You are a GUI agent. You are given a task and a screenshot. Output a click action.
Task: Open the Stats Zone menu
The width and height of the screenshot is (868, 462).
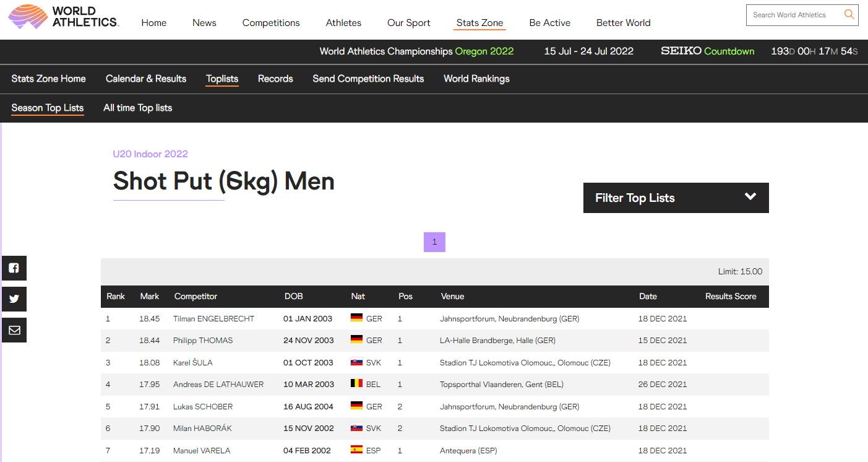(479, 23)
